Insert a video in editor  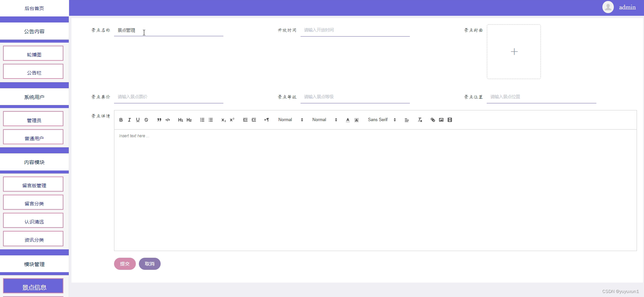click(x=450, y=120)
